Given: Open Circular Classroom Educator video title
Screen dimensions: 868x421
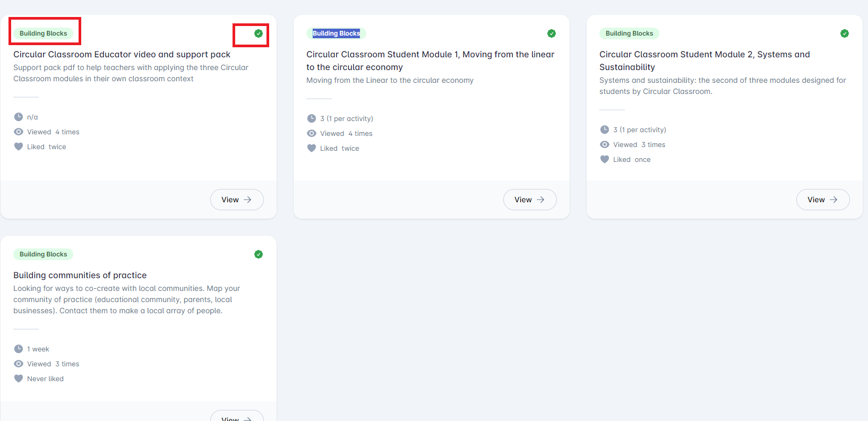Looking at the screenshot, I should 122,54.
